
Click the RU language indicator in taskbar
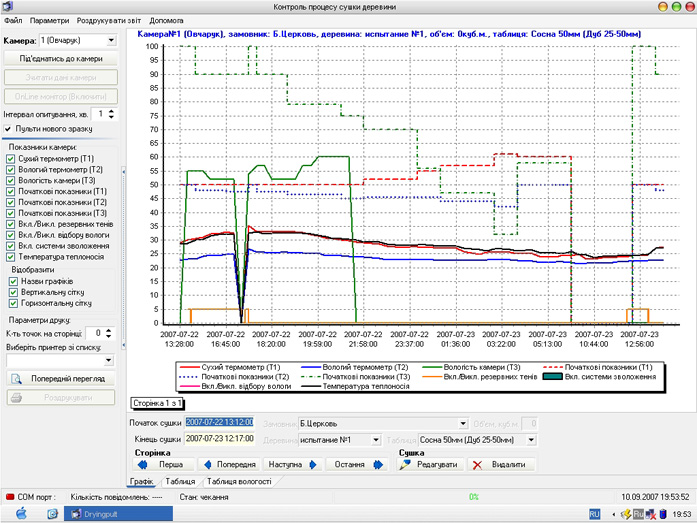point(594,513)
